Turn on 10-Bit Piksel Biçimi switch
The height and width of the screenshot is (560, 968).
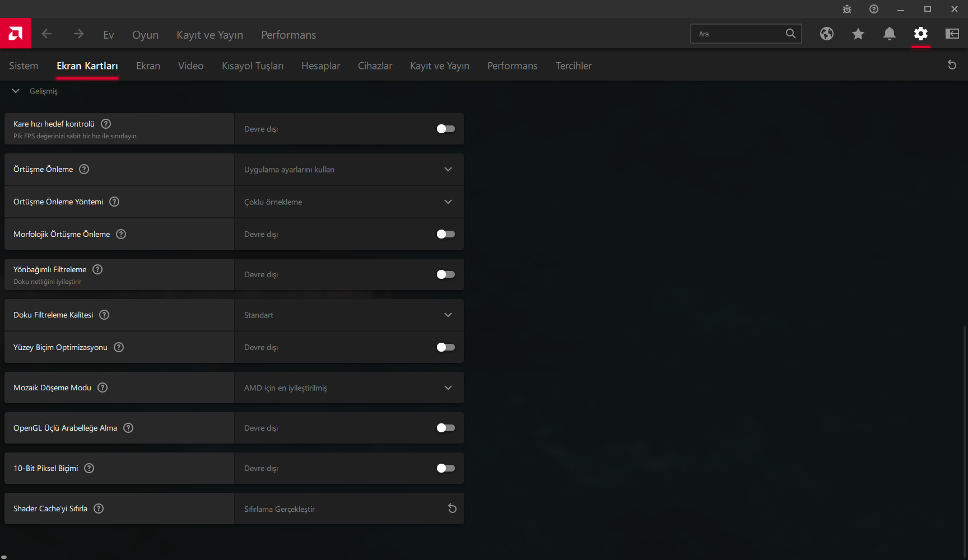(x=446, y=468)
